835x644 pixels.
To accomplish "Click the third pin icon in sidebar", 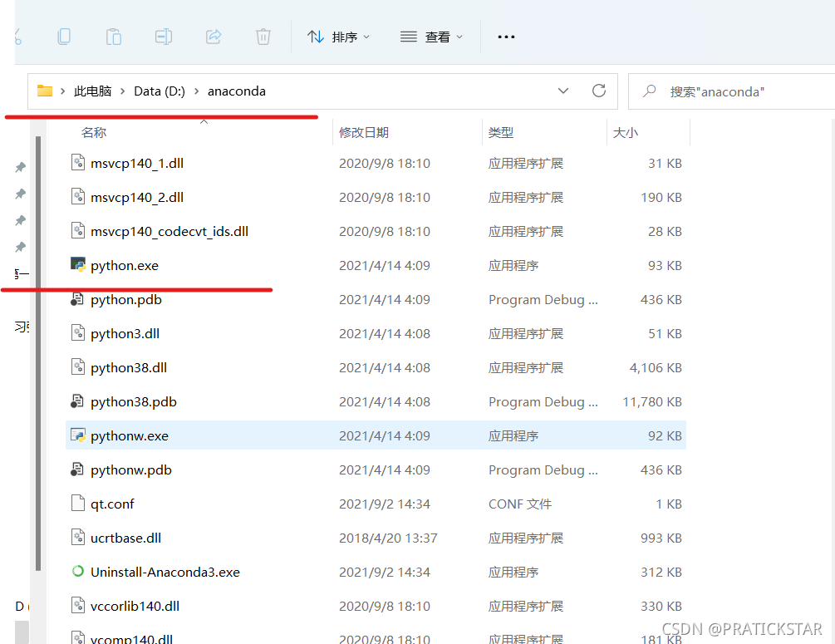I will (20, 220).
